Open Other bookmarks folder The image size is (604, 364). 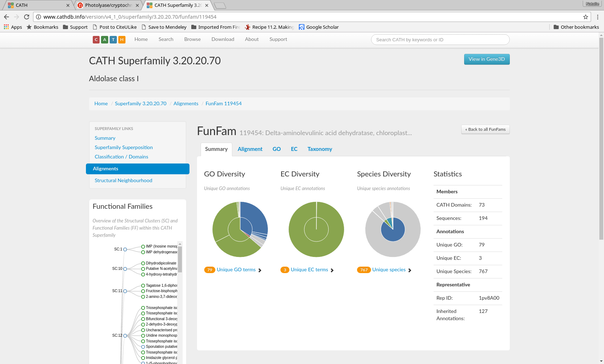(x=576, y=27)
